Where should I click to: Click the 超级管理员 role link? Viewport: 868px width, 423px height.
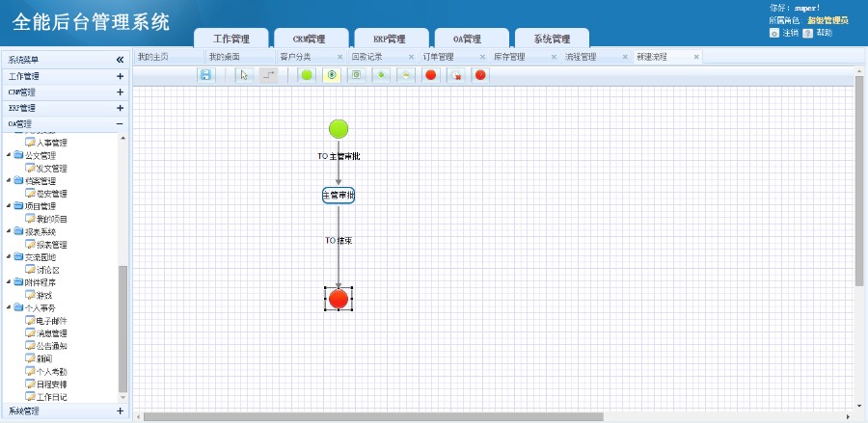(828, 20)
